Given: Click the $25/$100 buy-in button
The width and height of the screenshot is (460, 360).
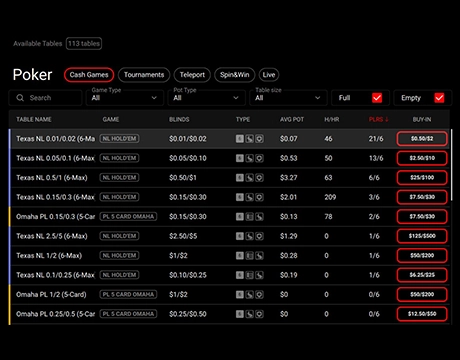Looking at the screenshot, I should tap(422, 178).
